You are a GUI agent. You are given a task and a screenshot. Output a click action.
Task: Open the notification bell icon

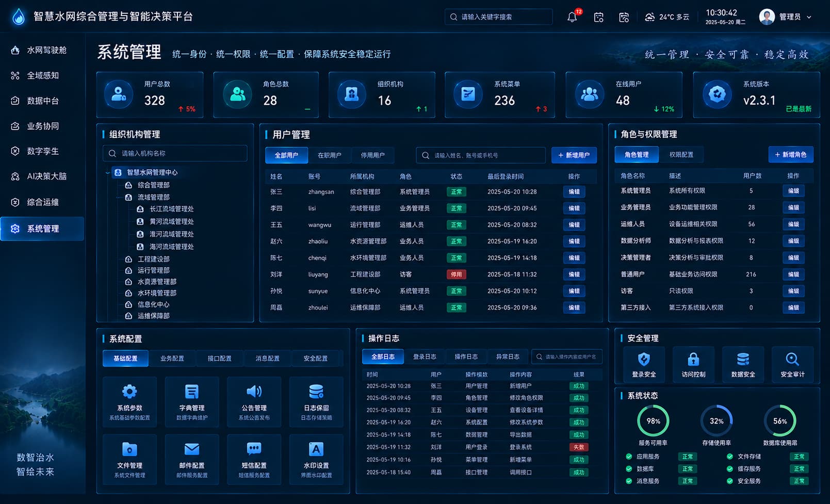click(x=572, y=17)
